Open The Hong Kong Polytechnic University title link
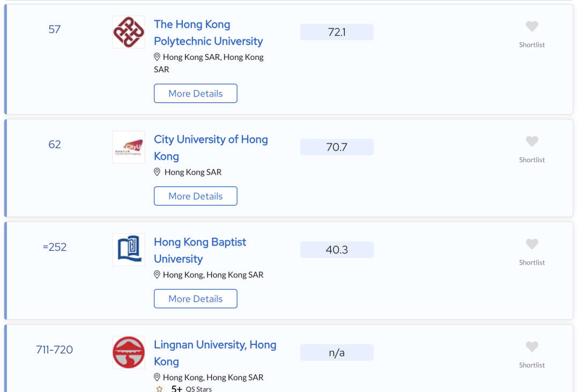The height and width of the screenshot is (392, 579). click(208, 33)
